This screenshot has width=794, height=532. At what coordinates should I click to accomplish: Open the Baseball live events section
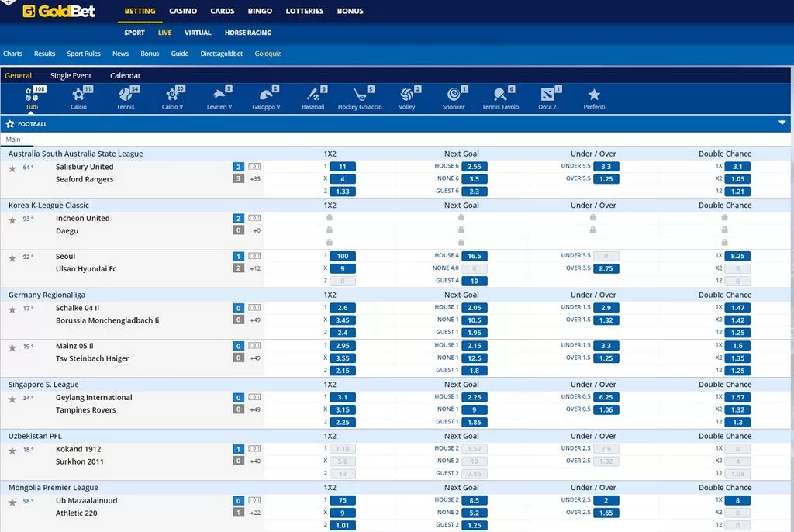[x=313, y=95]
